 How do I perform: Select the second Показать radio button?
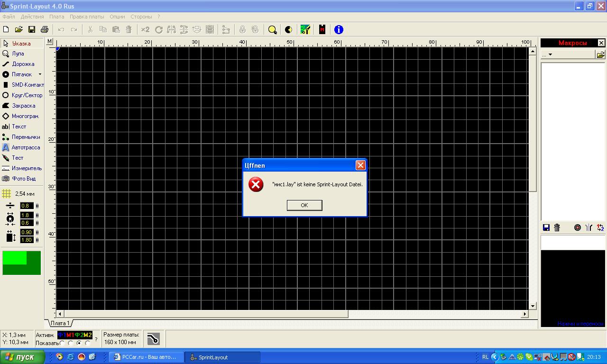click(x=71, y=343)
